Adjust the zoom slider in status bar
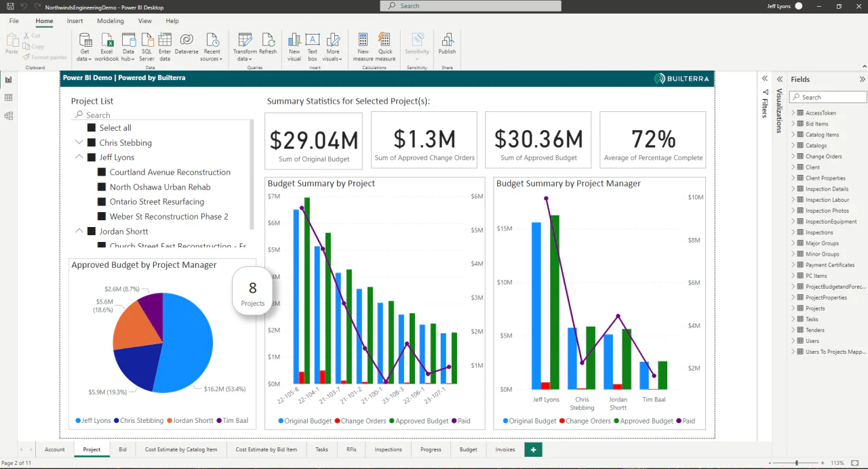The width and height of the screenshot is (868, 469). (797, 463)
